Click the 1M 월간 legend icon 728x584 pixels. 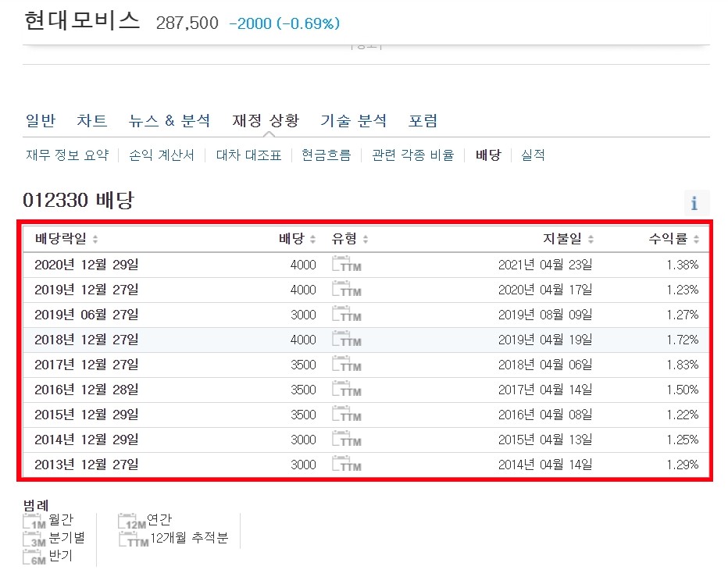pos(34,522)
